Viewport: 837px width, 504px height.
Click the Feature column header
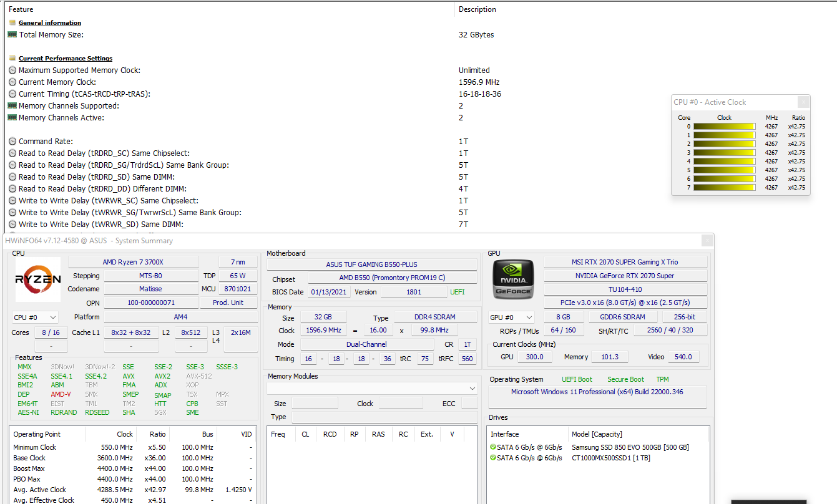pos(21,9)
